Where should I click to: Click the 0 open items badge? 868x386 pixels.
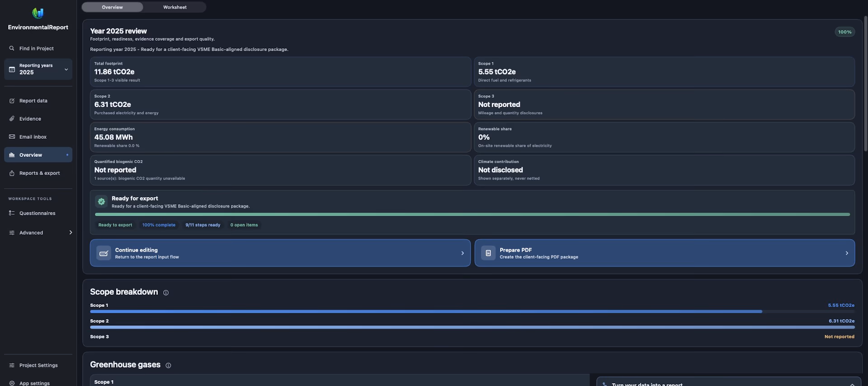[x=244, y=225]
